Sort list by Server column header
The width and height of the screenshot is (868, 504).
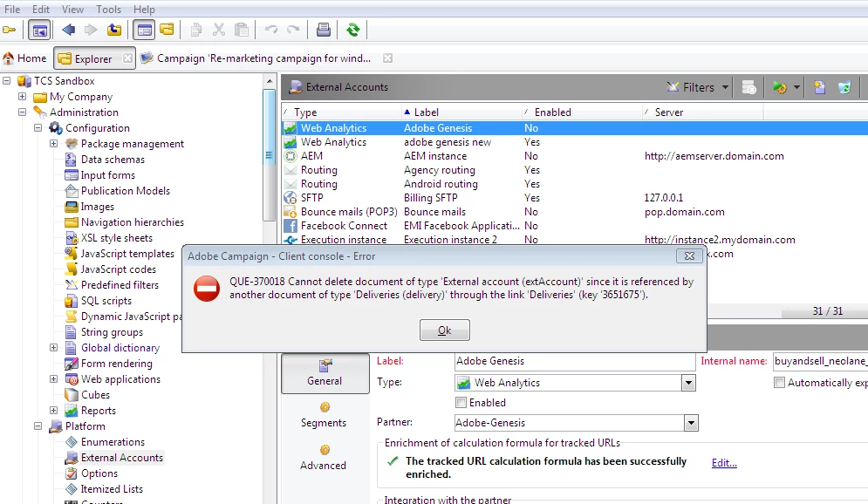pos(702,112)
